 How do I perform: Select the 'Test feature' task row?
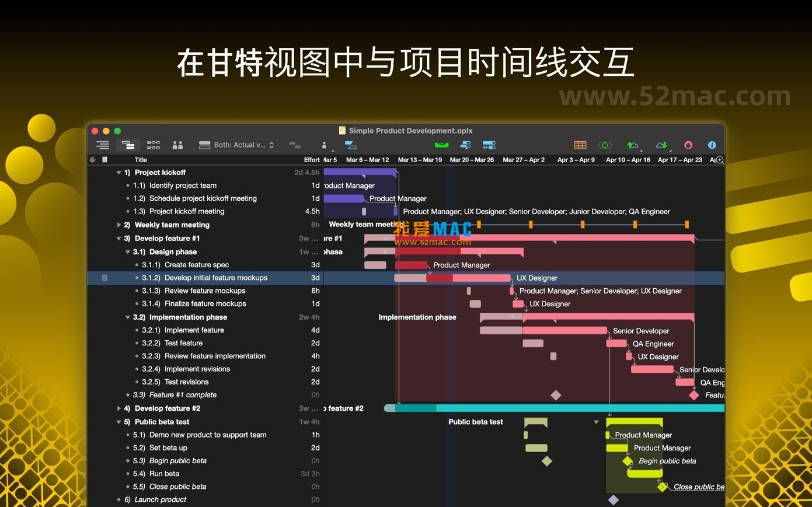[x=183, y=343]
